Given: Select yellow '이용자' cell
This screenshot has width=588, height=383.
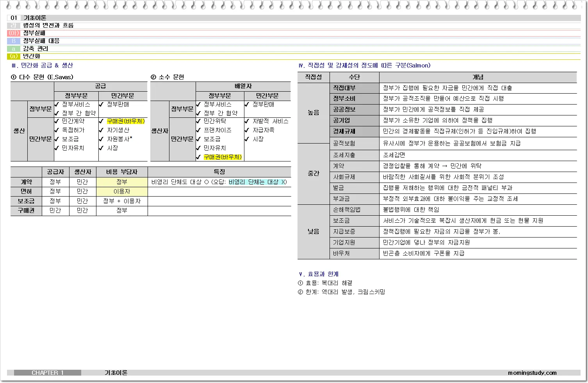Looking at the screenshot, I should [x=122, y=191].
